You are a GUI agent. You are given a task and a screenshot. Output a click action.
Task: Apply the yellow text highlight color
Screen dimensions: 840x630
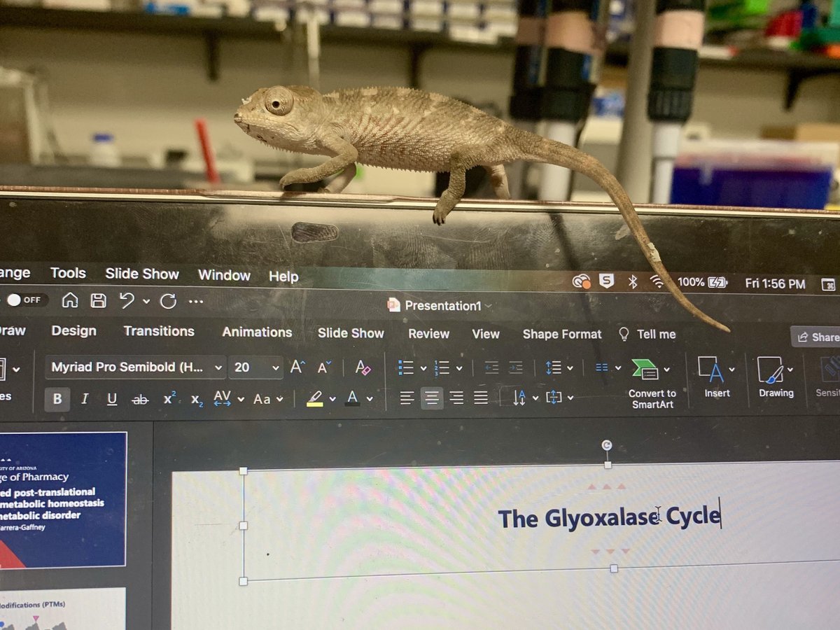click(315, 398)
